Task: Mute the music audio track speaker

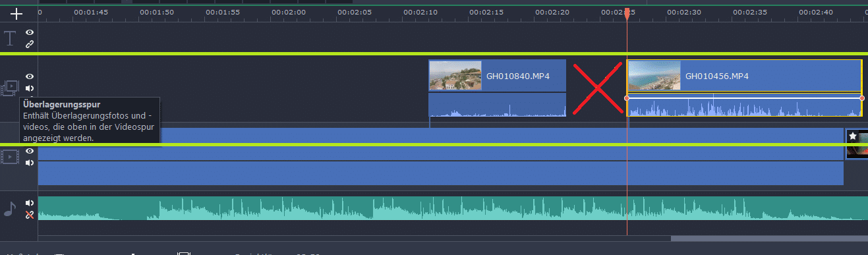Action: tap(30, 203)
